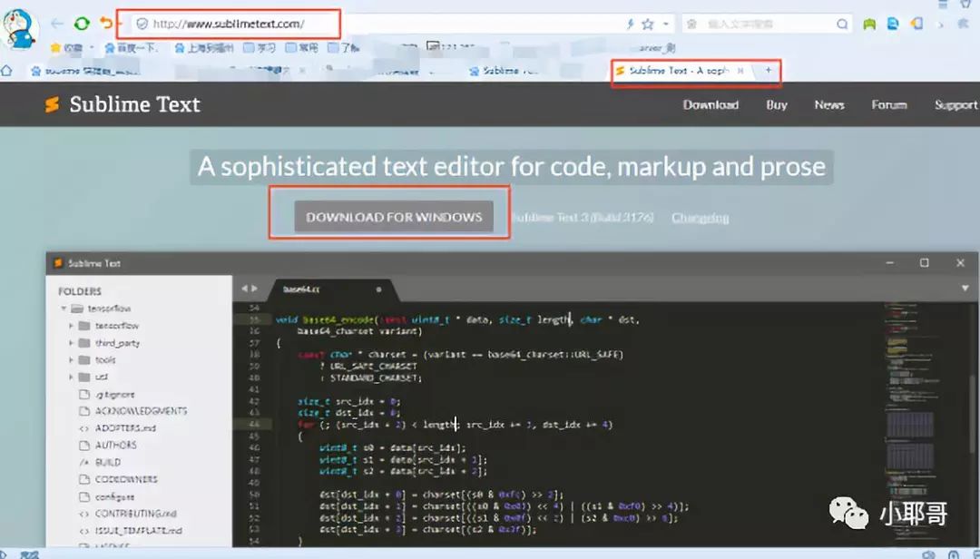Click the Doraemon user avatar
Image resolution: width=980 pixels, height=559 pixels.
click(19, 27)
